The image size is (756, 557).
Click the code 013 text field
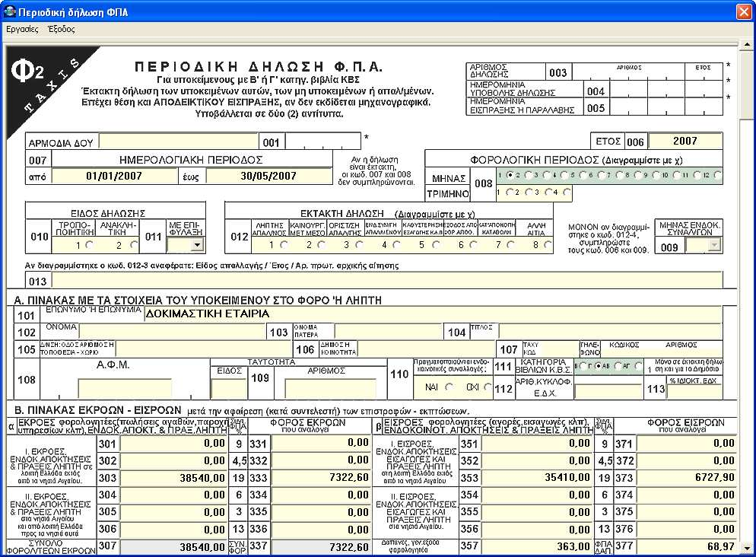coord(387,280)
